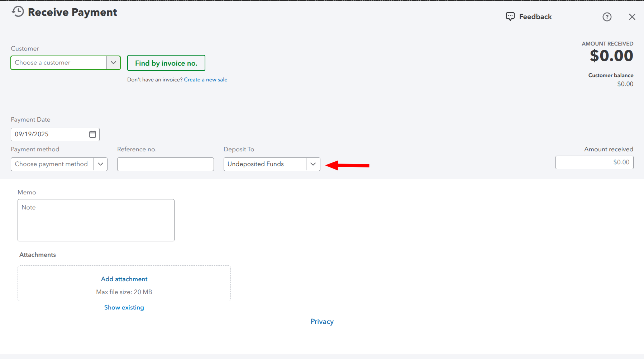Expand the Customer dropdown arrow
This screenshot has height=359, width=644.
click(113, 63)
